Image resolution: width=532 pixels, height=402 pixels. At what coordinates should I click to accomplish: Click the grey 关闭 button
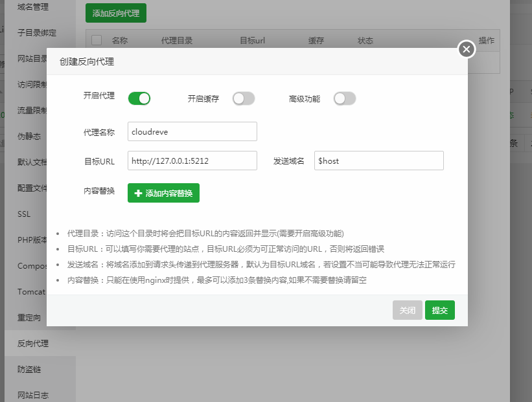point(407,310)
